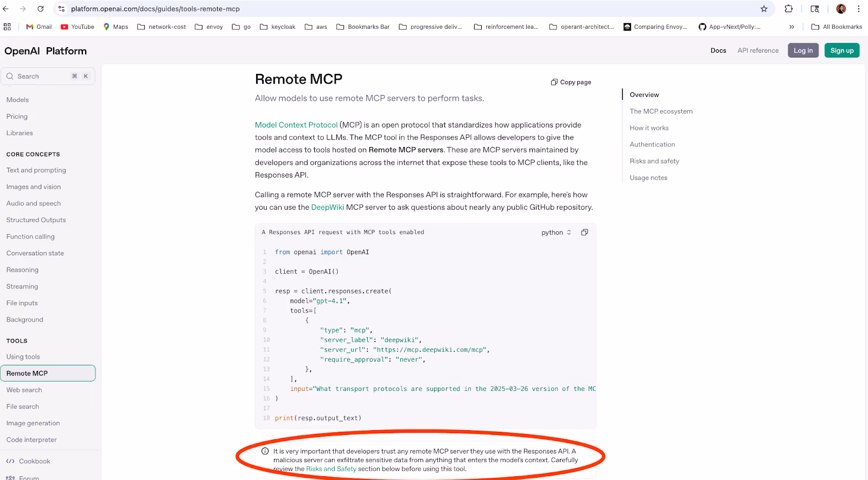Follow the Risks and Safety link
The width and height of the screenshot is (868, 480).
[x=331, y=469]
